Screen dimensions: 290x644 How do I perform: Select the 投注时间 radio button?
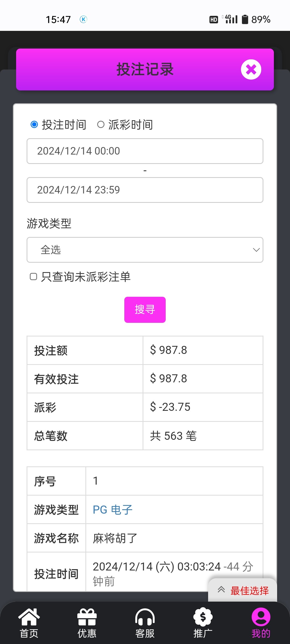34,125
